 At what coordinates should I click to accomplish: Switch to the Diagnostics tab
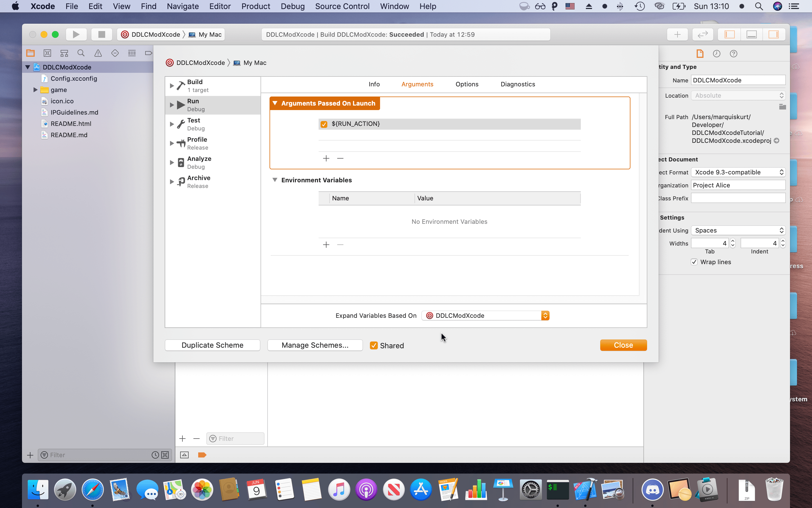pos(518,84)
